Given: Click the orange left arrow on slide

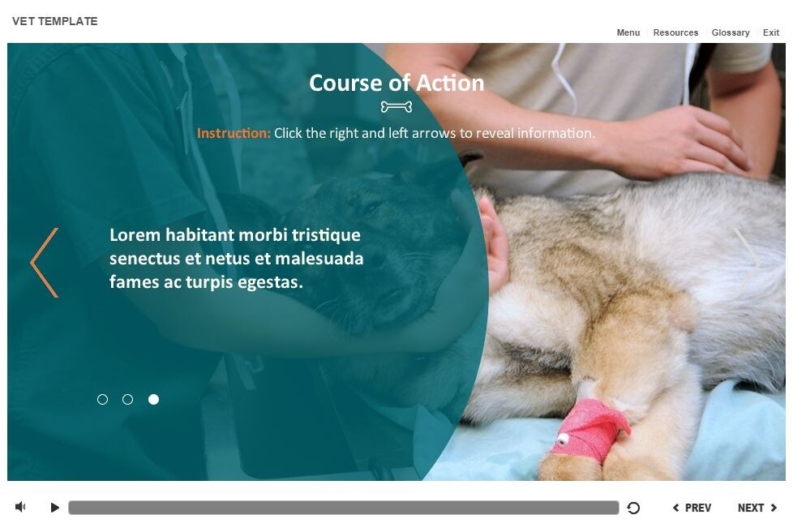Looking at the screenshot, I should [x=45, y=263].
